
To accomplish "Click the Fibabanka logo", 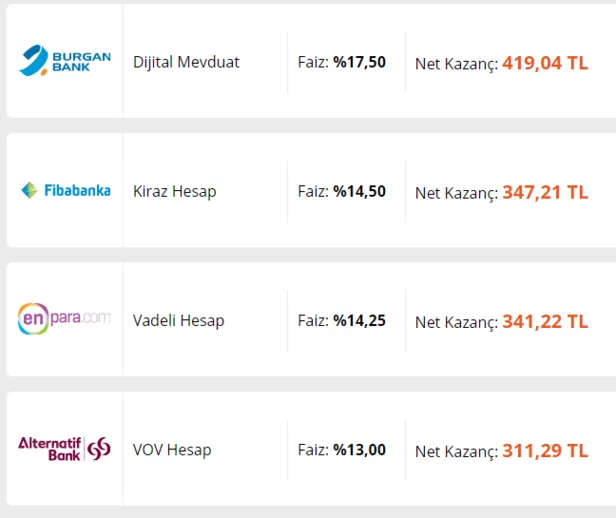I will click(x=65, y=190).
